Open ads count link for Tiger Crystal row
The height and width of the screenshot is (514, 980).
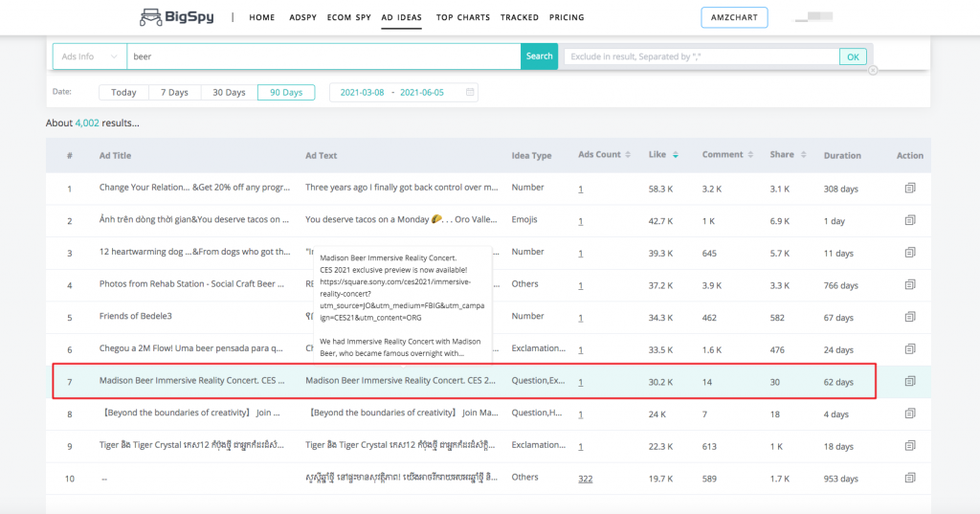pos(581,446)
